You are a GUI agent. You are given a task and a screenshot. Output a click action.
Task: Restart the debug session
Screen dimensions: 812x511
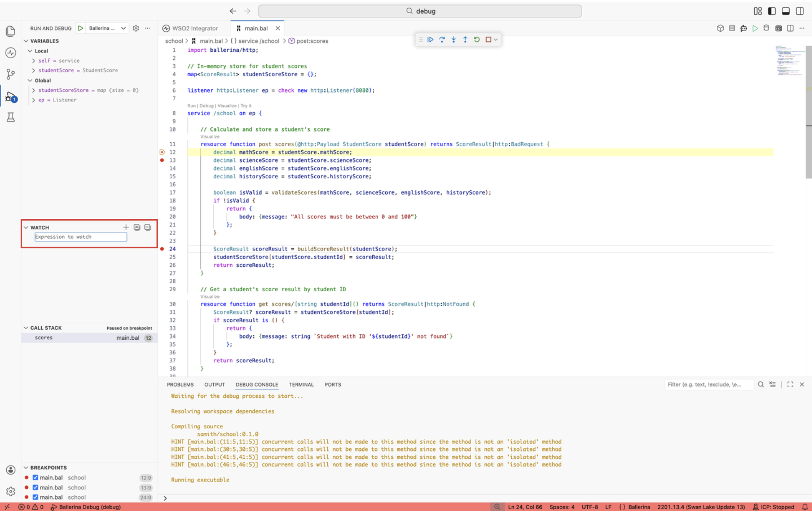[477, 40]
